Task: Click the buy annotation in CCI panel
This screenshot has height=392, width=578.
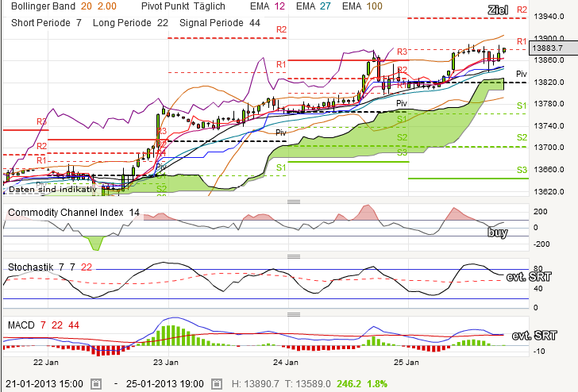Action: [498, 233]
